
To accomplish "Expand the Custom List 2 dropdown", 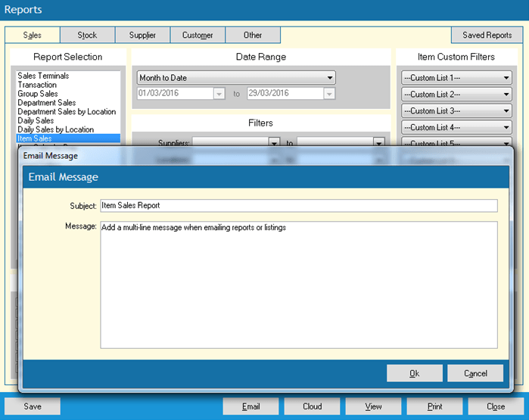I will (x=456, y=95).
